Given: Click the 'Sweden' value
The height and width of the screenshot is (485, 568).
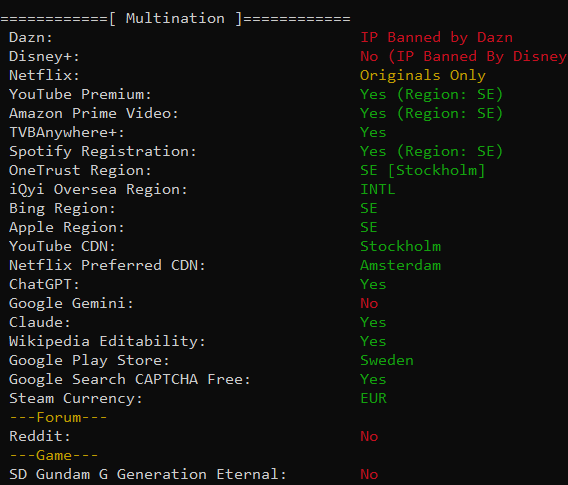Looking at the screenshot, I should (387, 360).
